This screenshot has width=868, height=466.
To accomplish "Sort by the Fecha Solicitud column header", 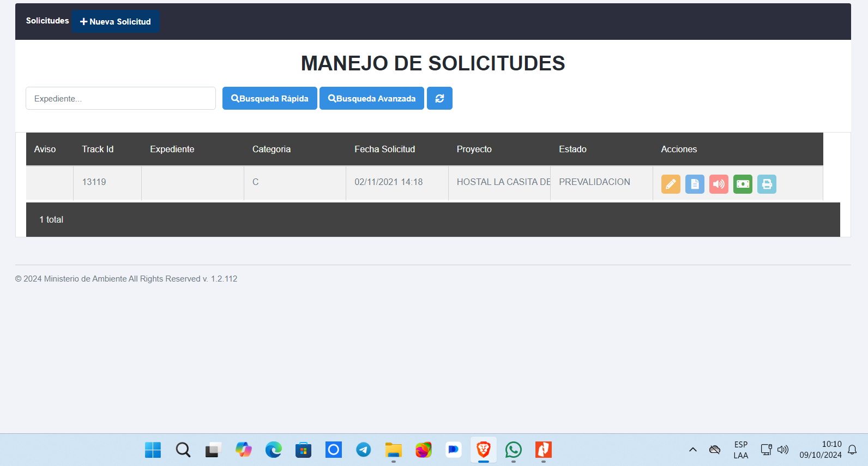I will (384, 149).
